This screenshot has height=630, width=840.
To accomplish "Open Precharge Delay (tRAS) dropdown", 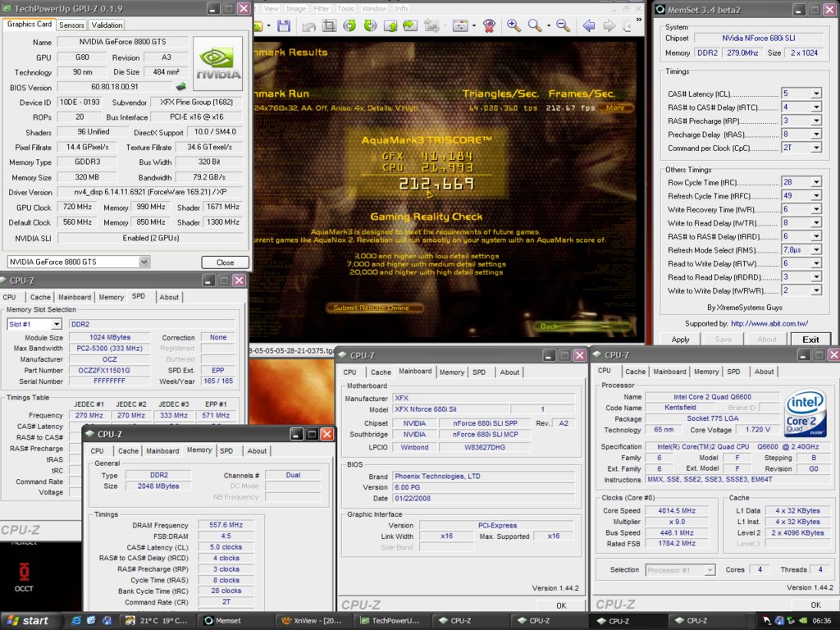I will pos(816,135).
